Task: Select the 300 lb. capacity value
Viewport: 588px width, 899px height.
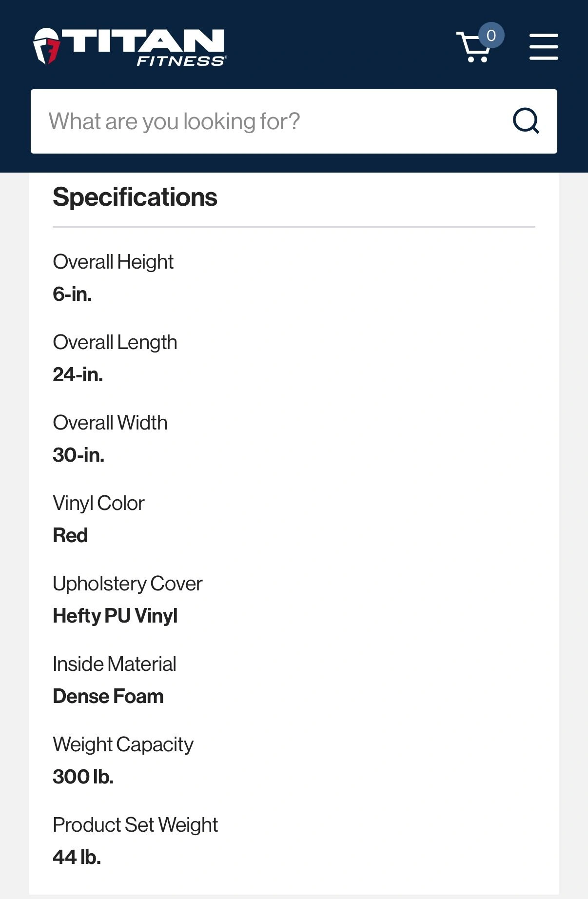Action: tap(83, 777)
